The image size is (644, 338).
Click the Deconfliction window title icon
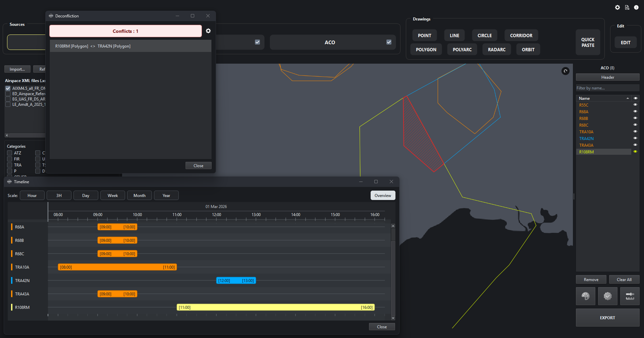tap(51, 16)
